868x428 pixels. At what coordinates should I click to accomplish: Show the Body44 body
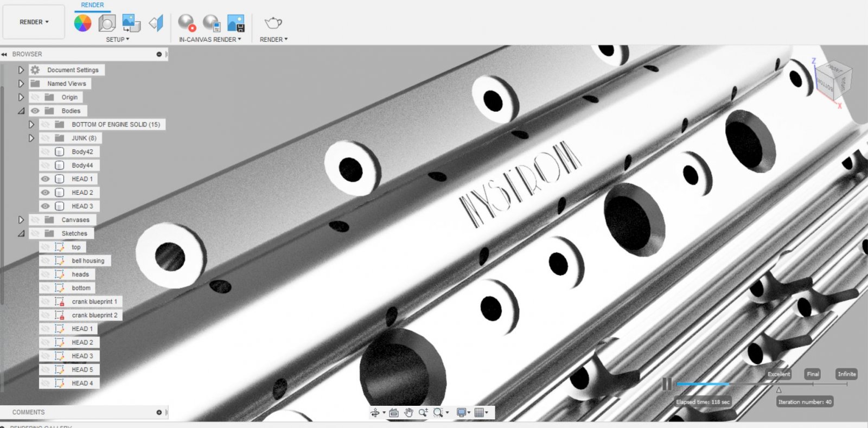(46, 165)
